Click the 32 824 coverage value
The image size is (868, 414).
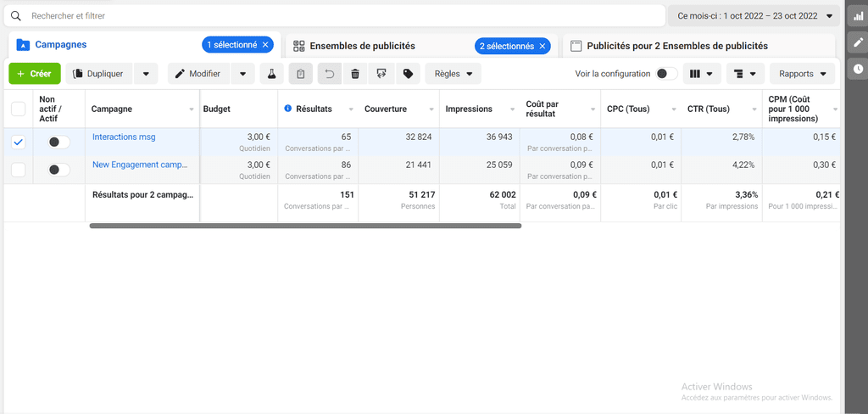pos(417,137)
